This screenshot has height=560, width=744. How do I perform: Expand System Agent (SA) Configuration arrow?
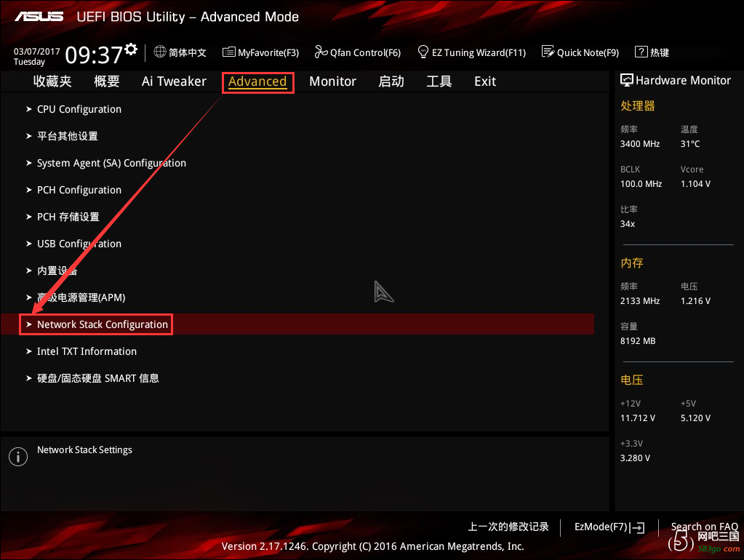tap(29, 163)
